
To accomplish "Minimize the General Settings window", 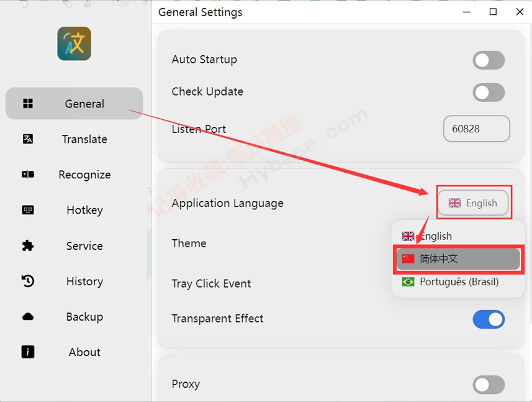I will pyautogui.click(x=467, y=12).
